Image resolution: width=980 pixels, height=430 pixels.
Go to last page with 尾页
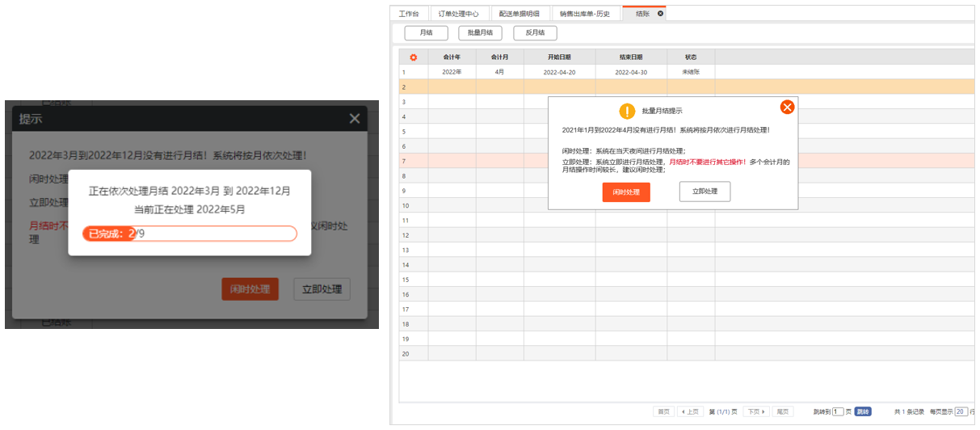[x=782, y=411]
